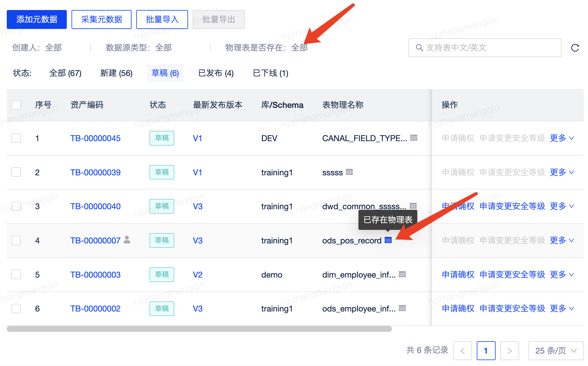Click the blue physical table icon next to ods_pos_record
The height and width of the screenshot is (366, 588).
[x=388, y=240]
